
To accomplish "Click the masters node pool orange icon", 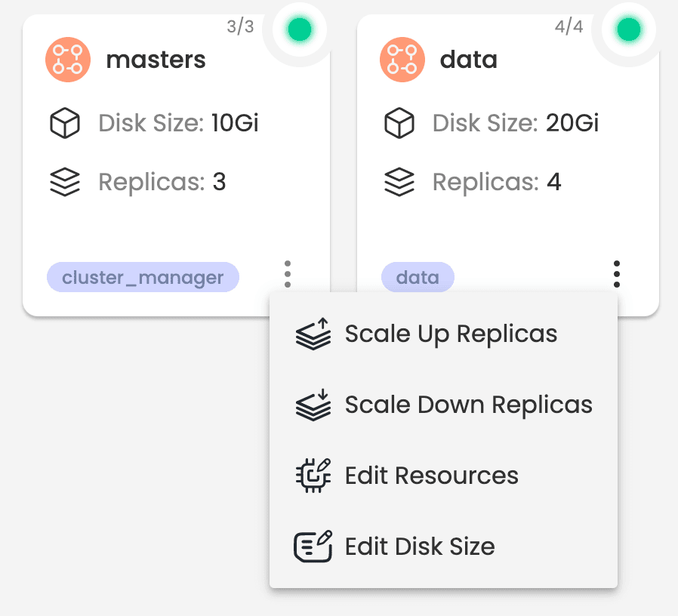I will pos(68,60).
